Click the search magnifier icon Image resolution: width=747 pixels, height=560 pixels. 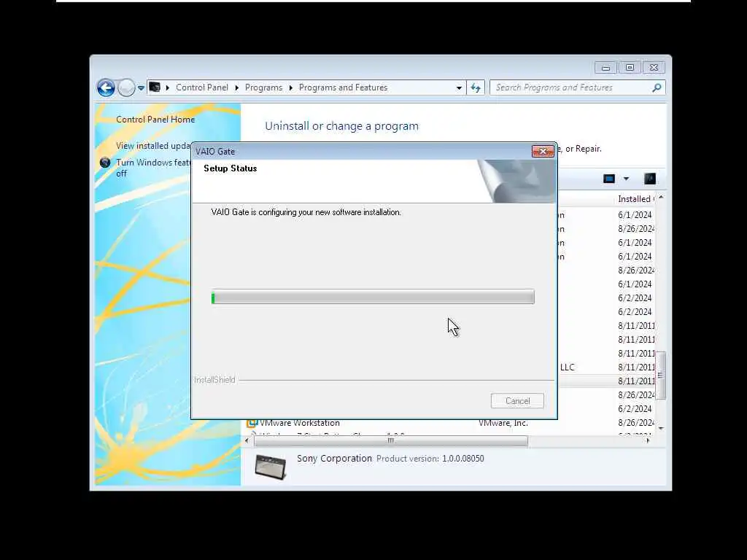click(657, 87)
